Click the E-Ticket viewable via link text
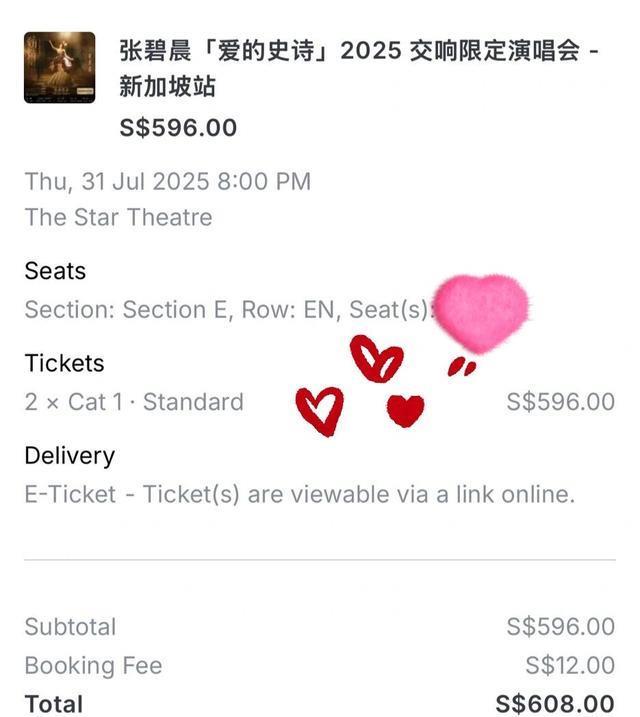Image resolution: width=640 pixels, height=717 pixels. click(x=300, y=494)
